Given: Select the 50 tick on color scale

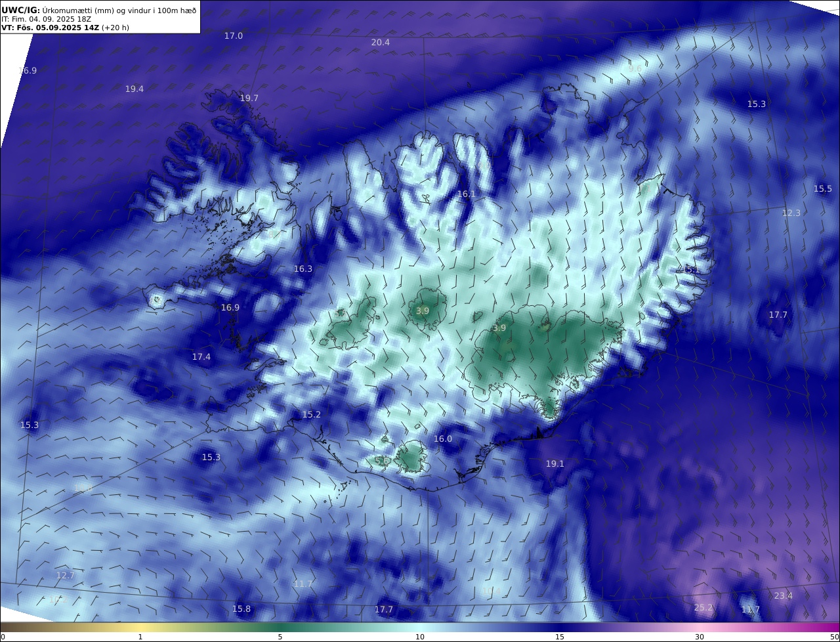Looking at the screenshot, I should [x=834, y=637].
